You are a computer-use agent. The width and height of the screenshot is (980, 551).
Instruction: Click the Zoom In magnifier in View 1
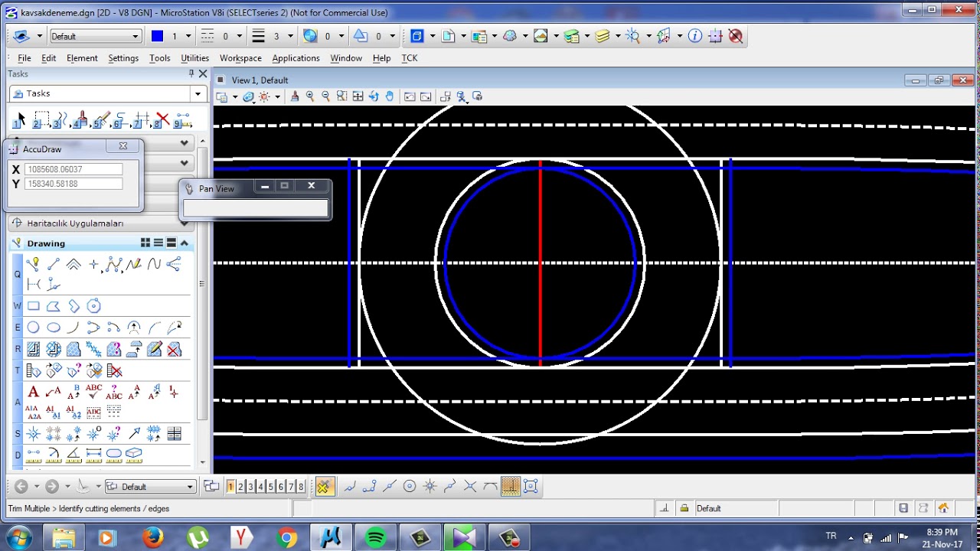310,96
